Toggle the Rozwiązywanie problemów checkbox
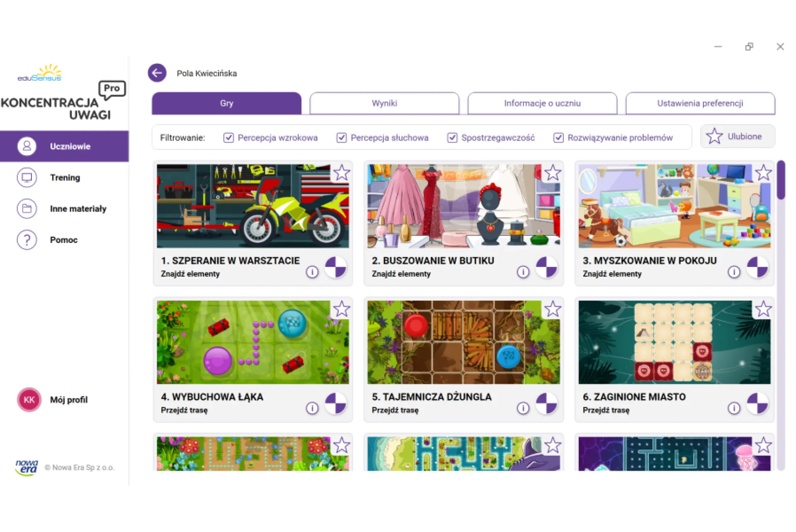Screen dimensions: 796x532 coord(558,138)
